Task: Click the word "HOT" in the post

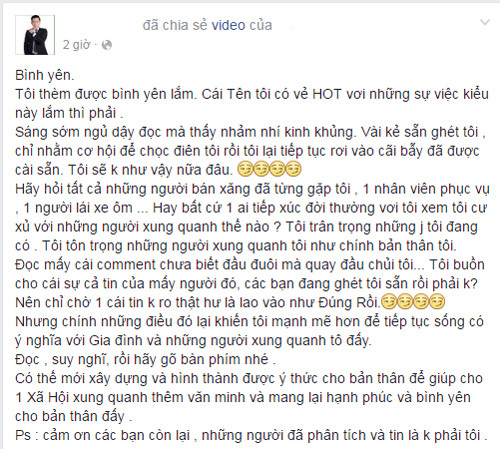Action: pos(327,94)
